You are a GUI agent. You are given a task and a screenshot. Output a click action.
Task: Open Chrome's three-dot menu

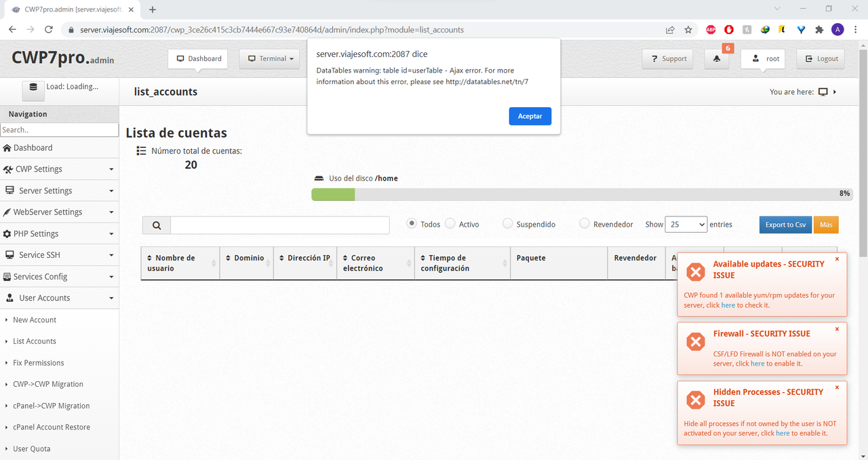(856, 30)
